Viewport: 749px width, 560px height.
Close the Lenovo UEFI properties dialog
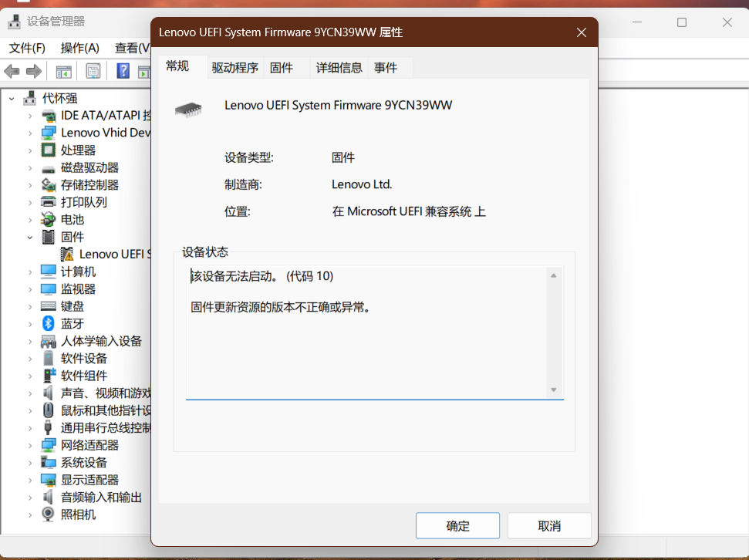coord(582,32)
